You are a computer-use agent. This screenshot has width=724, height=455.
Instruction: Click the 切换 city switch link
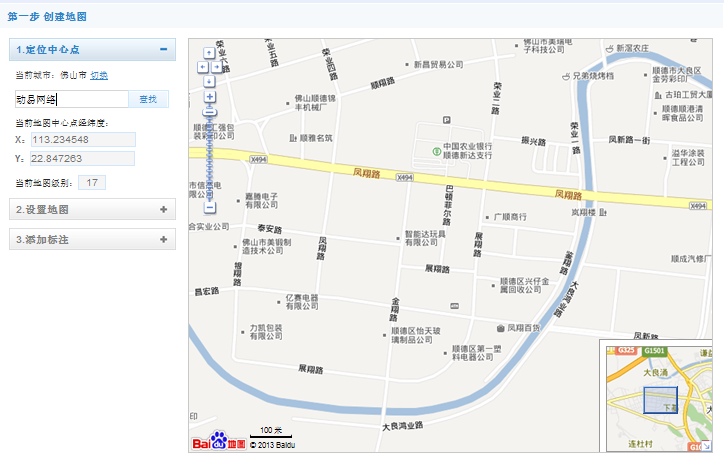pyautogui.click(x=99, y=76)
